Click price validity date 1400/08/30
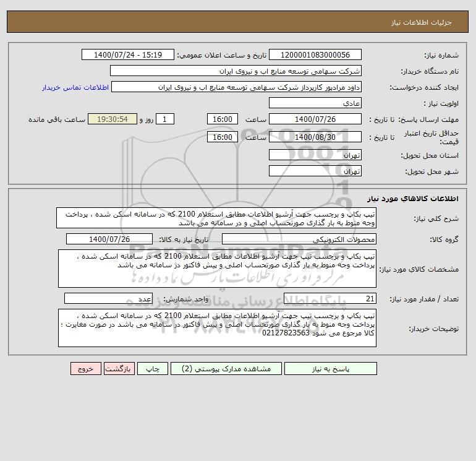The height and width of the screenshot is (461, 476). pyautogui.click(x=315, y=137)
